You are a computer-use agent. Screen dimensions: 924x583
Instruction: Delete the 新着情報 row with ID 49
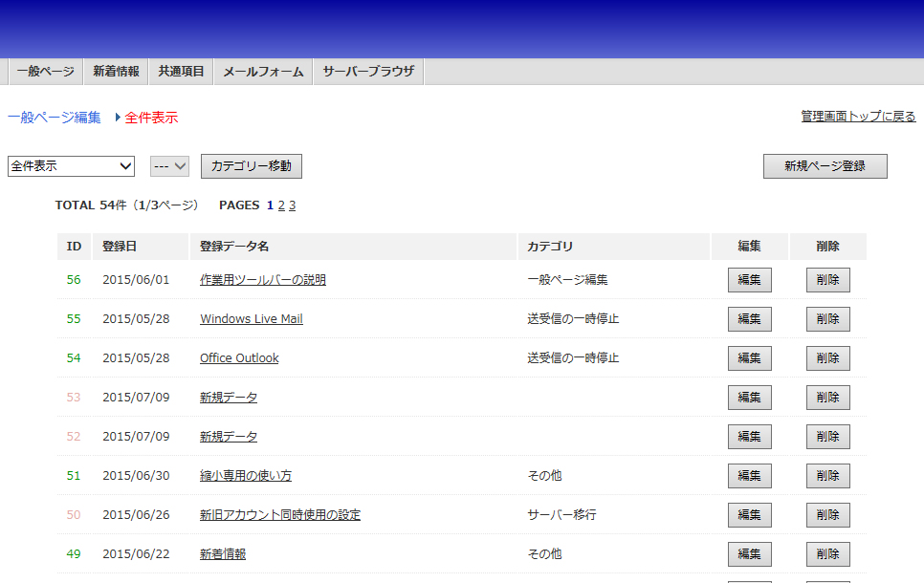point(827,554)
